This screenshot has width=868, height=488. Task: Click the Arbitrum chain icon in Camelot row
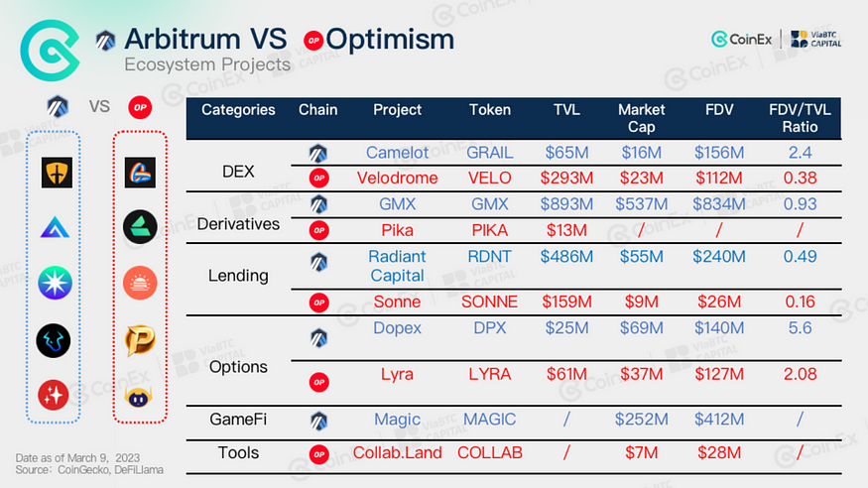point(317,153)
